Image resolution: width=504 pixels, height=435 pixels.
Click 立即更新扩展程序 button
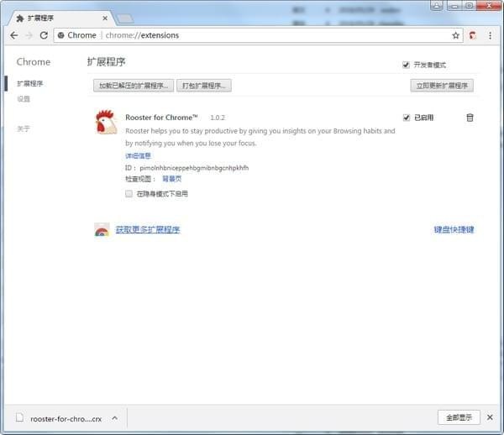click(442, 86)
